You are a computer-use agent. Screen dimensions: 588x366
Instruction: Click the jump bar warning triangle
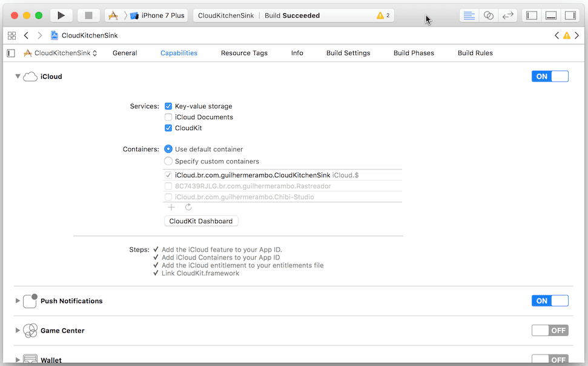click(567, 36)
